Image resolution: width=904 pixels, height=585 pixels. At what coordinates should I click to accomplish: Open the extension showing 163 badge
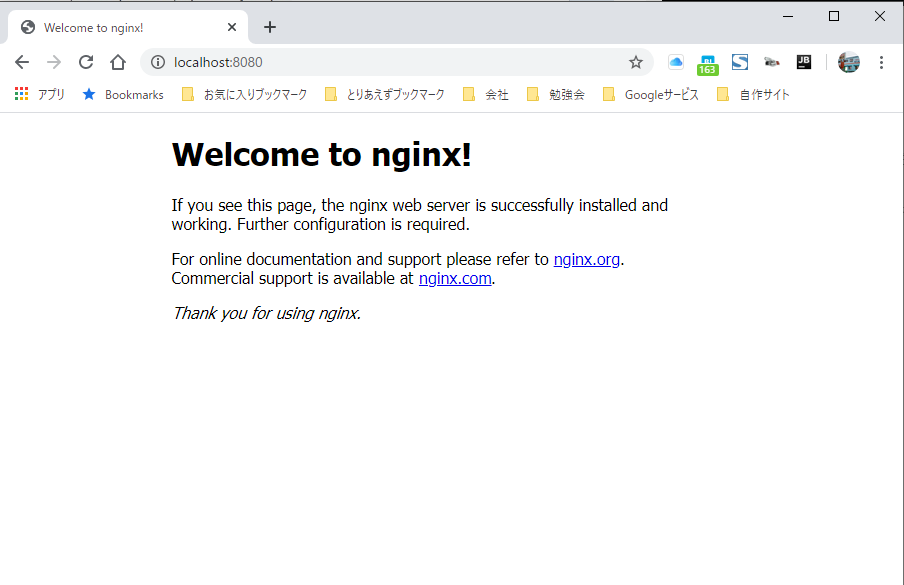tap(707, 65)
